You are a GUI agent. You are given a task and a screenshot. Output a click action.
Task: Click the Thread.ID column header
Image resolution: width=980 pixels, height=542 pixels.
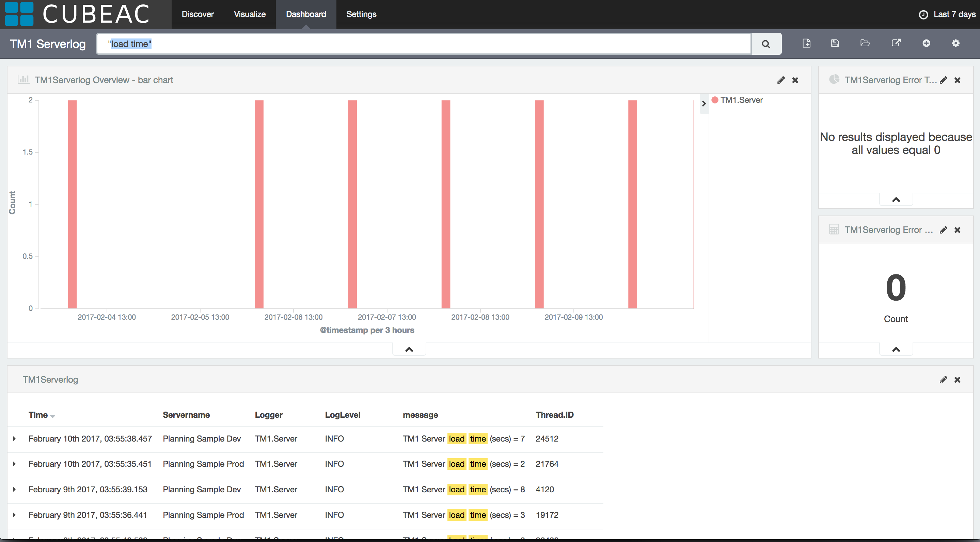(x=554, y=415)
